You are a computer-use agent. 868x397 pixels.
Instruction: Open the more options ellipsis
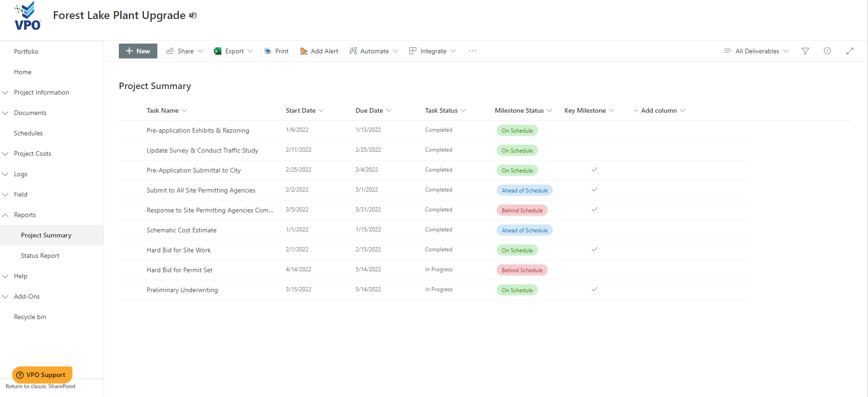(x=472, y=51)
